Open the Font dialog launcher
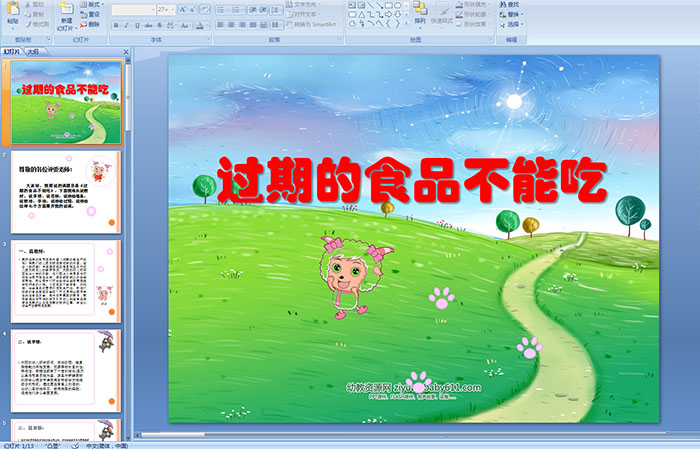 click(208, 40)
